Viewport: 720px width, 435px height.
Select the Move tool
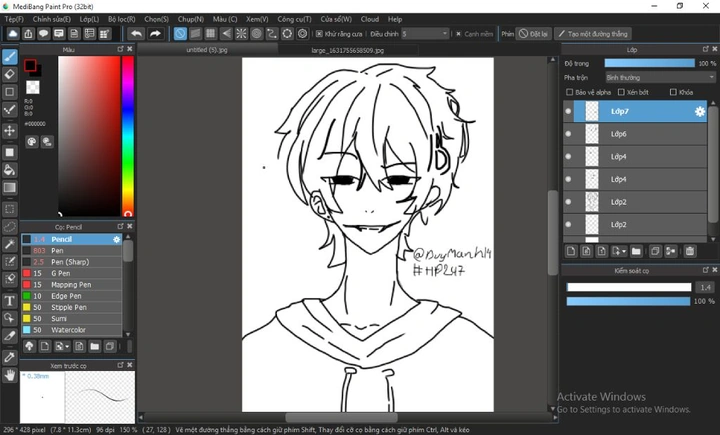point(10,131)
